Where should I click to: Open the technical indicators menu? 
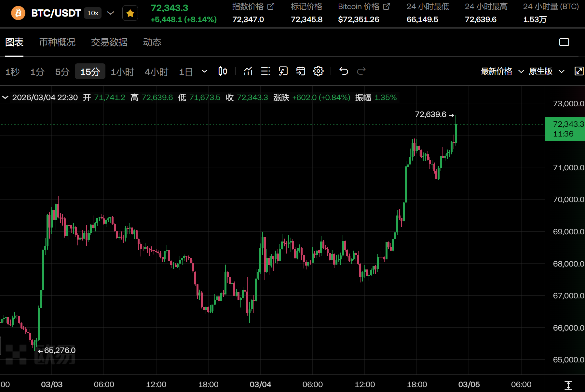(248, 71)
